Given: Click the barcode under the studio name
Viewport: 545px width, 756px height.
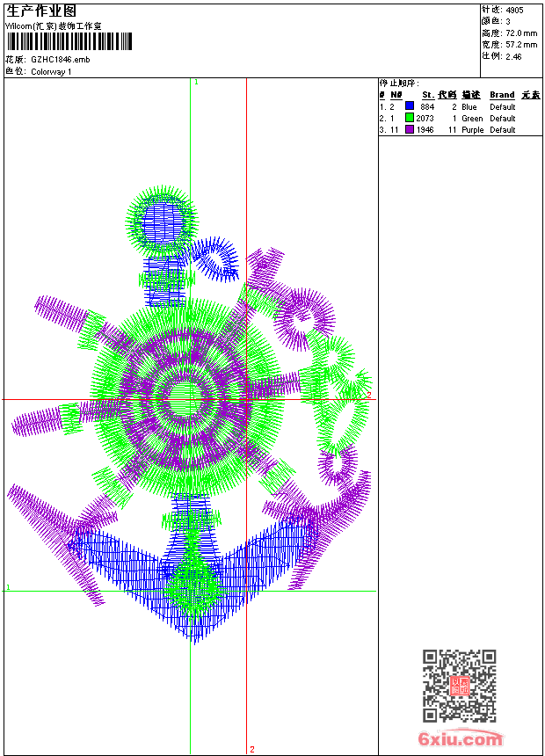Looking at the screenshot, I should (69, 42).
